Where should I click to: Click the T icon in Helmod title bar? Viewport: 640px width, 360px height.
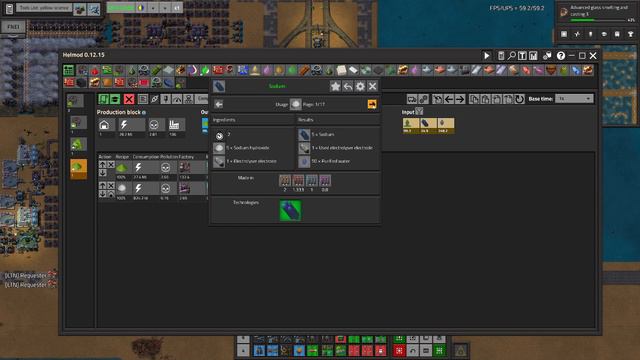[522, 56]
